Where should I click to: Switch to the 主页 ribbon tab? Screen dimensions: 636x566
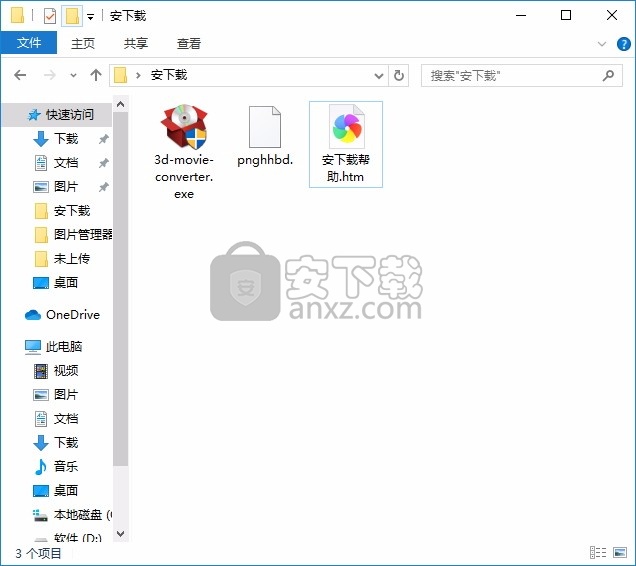(x=83, y=43)
